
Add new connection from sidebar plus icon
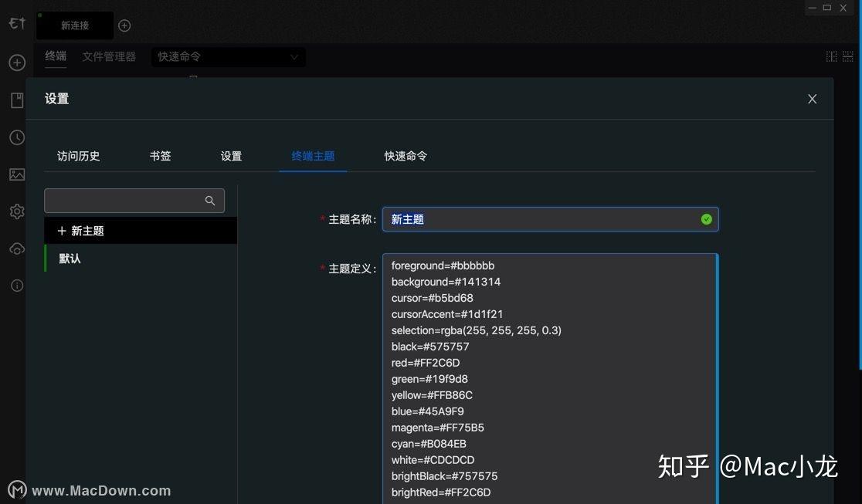17,63
